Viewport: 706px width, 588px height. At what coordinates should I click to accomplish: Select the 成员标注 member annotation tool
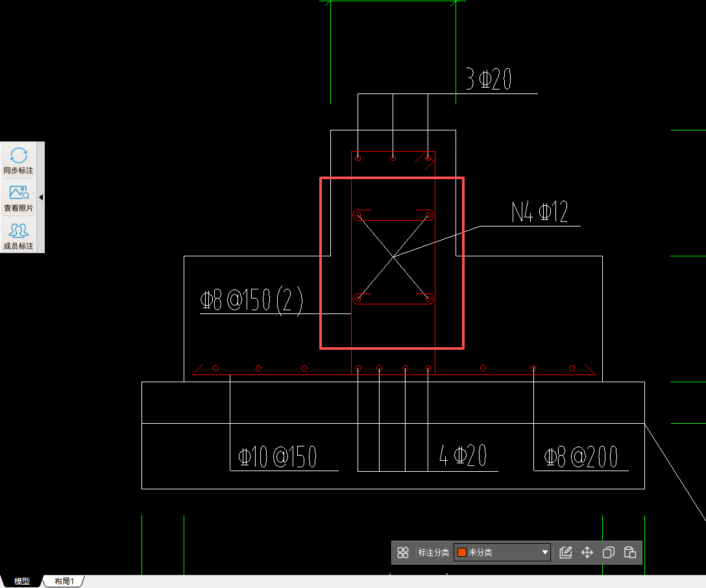coord(18,236)
